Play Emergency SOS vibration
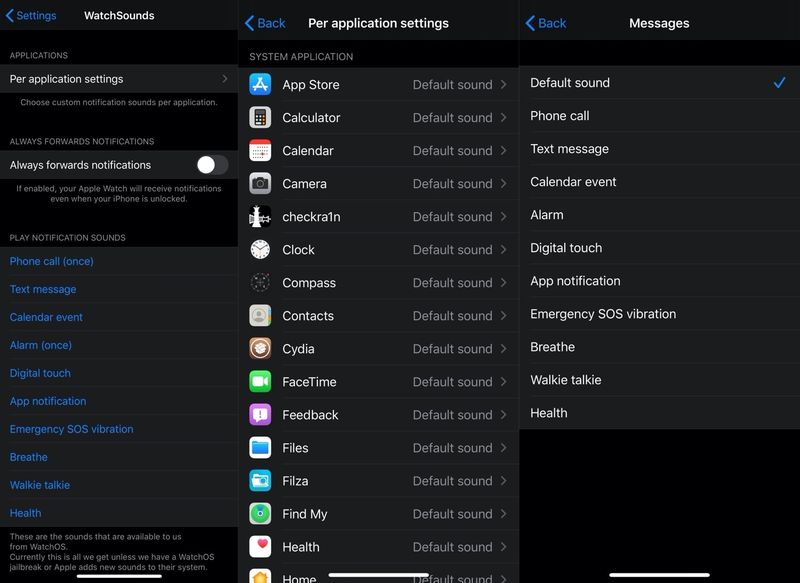The width and height of the screenshot is (800, 583). [71, 429]
